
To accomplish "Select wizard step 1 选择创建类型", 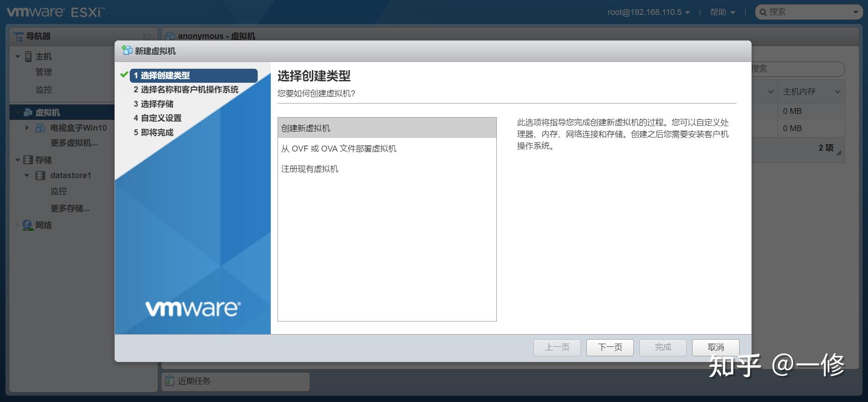I will (193, 76).
